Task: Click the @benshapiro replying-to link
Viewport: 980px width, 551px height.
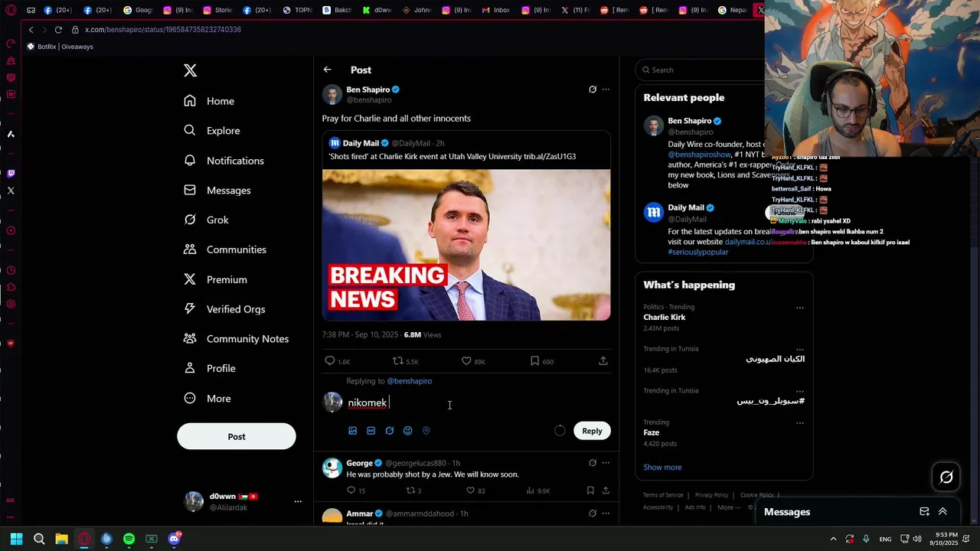Action: click(409, 381)
